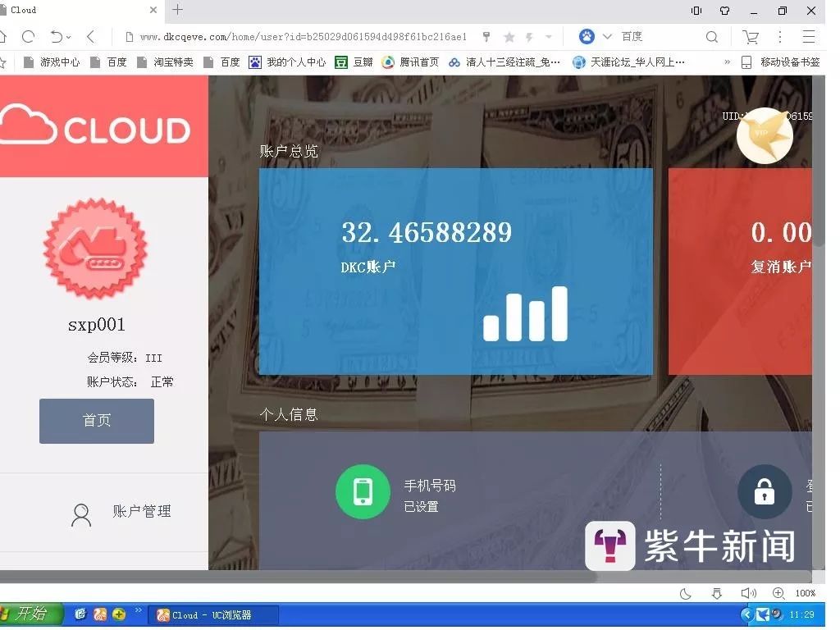Click the bar chart icon on the DKC card
This screenshot has height=630, width=840.
click(x=525, y=314)
